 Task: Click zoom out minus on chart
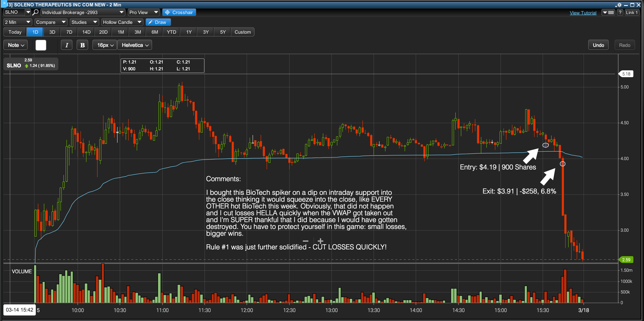[306, 241]
